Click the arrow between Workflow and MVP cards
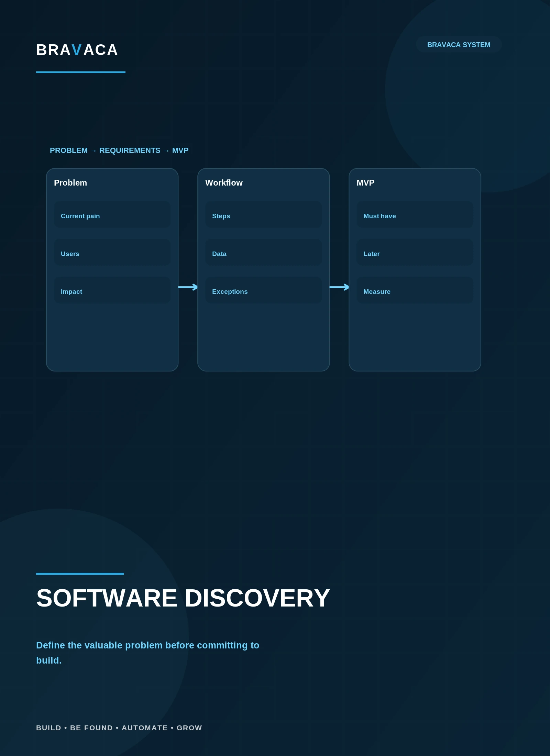The height and width of the screenshot is (756, 550). click(x=339, y=287)
